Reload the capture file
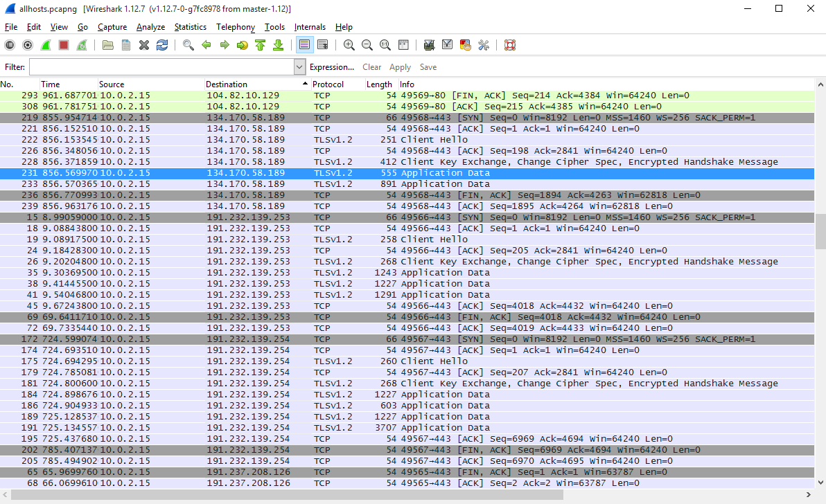826x504 pixels. pyautogui.click(x=162, y=45)
